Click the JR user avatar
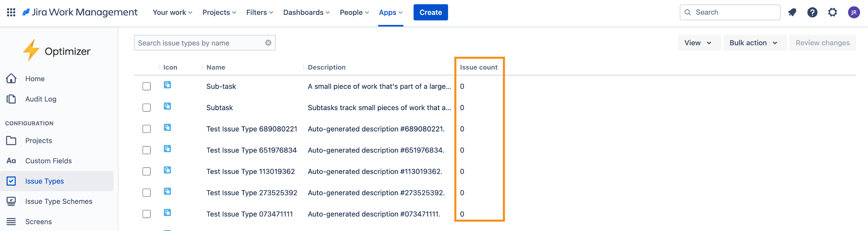This screenshot has width=868, height=231. click(x=854, y=13)
